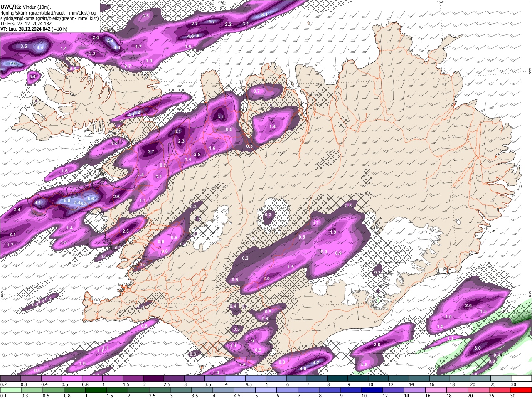Screen dimensions: 532x399
Task: Click the dark blue swatch between 10 and 12
Action: (x=372, y=390)
